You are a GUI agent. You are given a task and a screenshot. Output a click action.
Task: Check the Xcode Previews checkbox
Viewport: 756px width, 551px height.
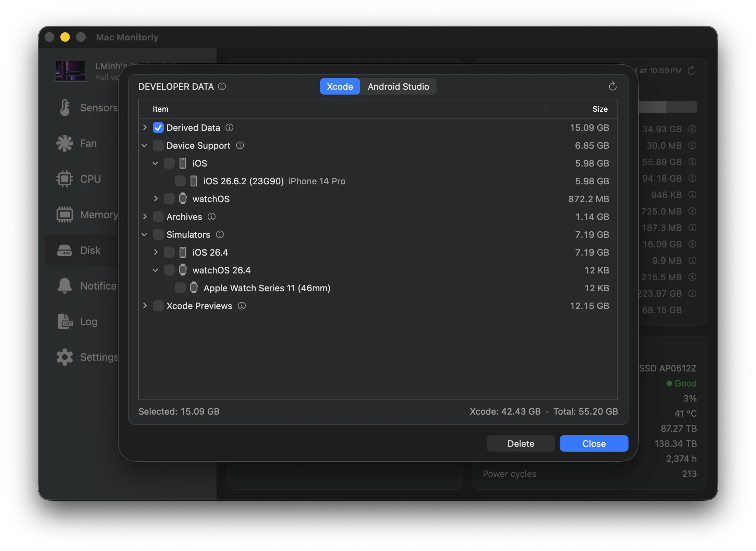pos(158,306)
